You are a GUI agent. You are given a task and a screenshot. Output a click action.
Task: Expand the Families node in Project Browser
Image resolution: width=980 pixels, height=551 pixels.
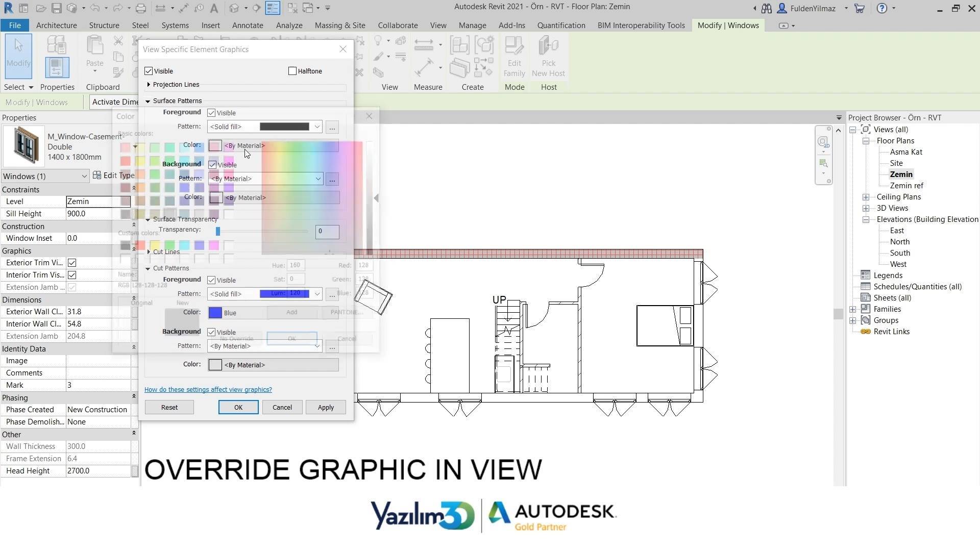coord(852,309)
